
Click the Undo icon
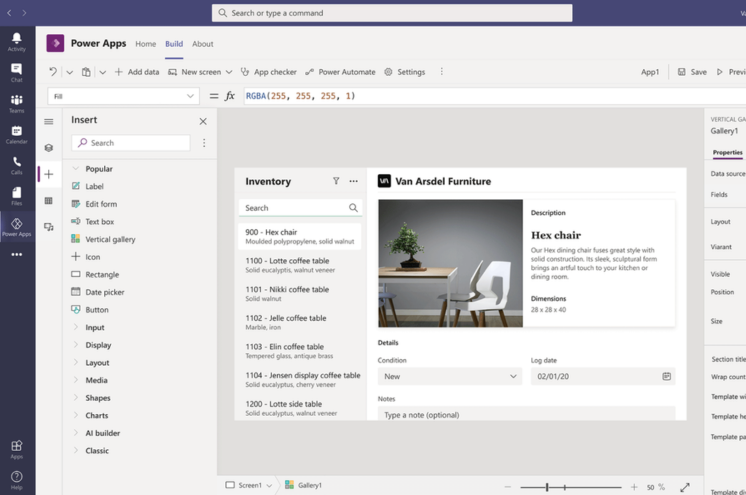(x=53, y=72)
